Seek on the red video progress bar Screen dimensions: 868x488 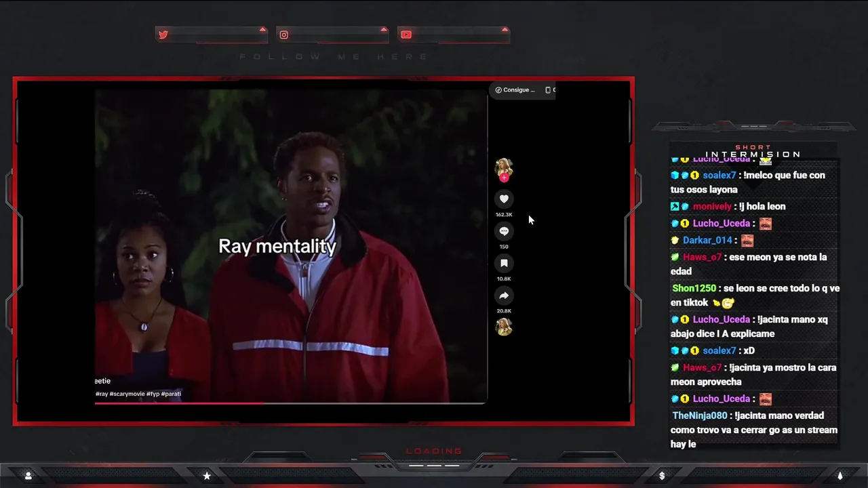click(x=291, y=403)
